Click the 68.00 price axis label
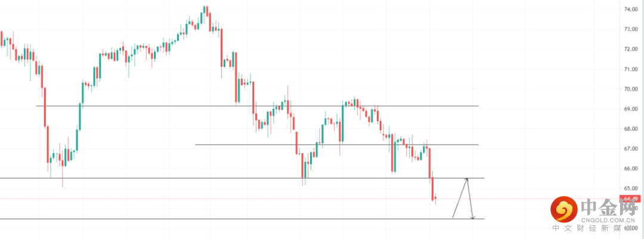 [x=631, y=128]
